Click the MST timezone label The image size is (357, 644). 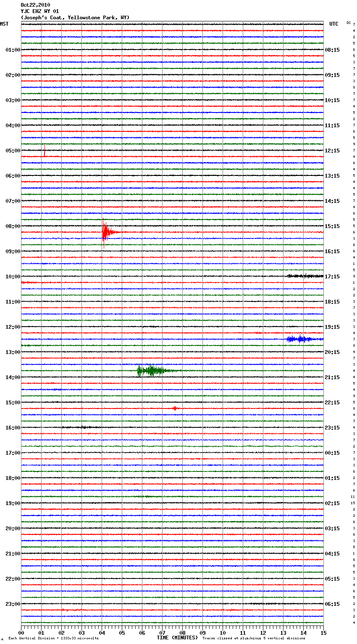click(4, 24)
